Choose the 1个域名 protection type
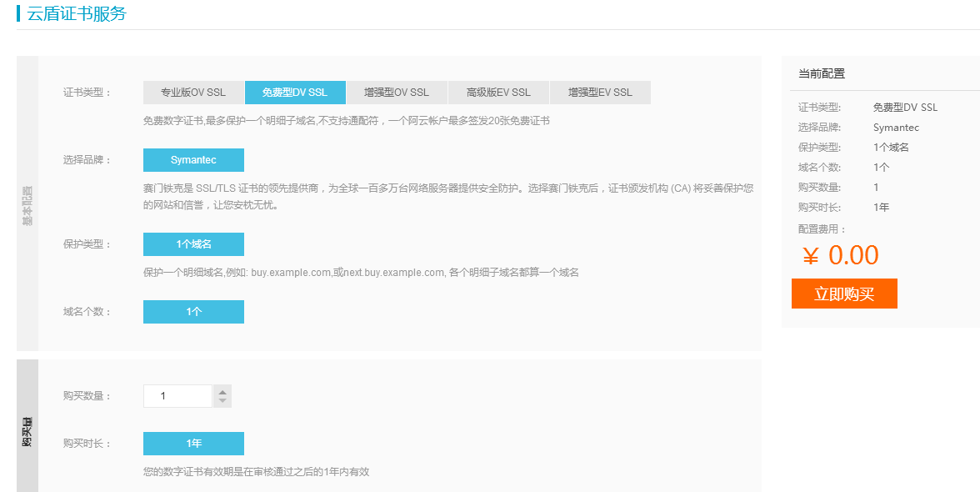This screenshot has height=492, width=980. pos(193,244)
